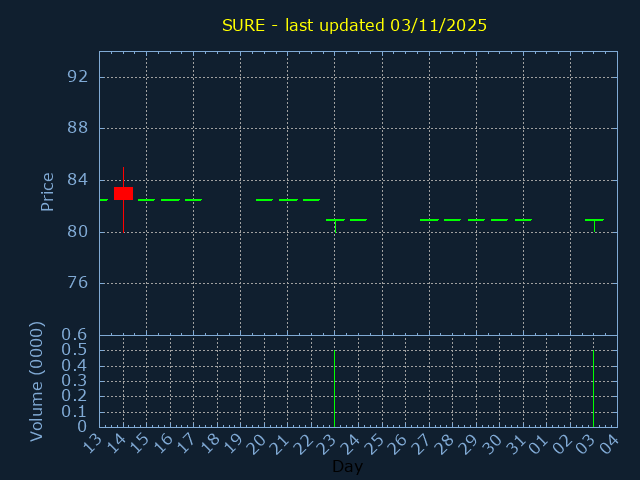Pick day 26 on the x-axis
The image size is (640, 480).
[x=400, y=443]
